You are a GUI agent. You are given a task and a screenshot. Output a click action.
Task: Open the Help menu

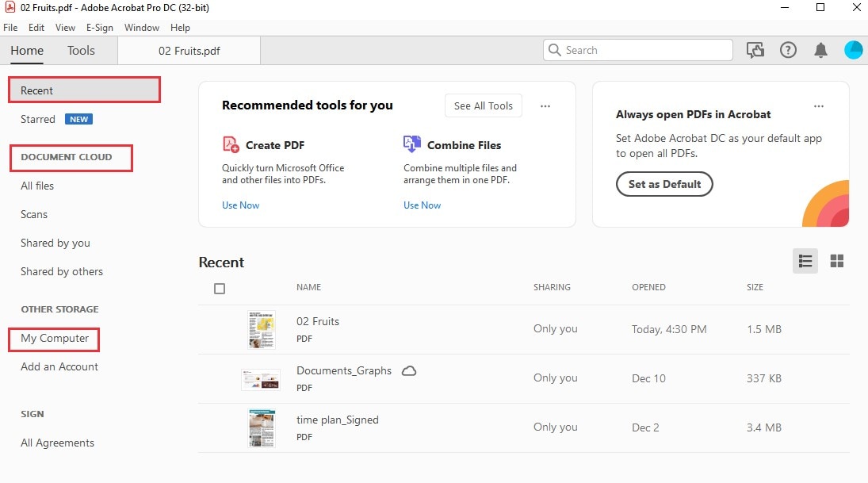point(180,28)
